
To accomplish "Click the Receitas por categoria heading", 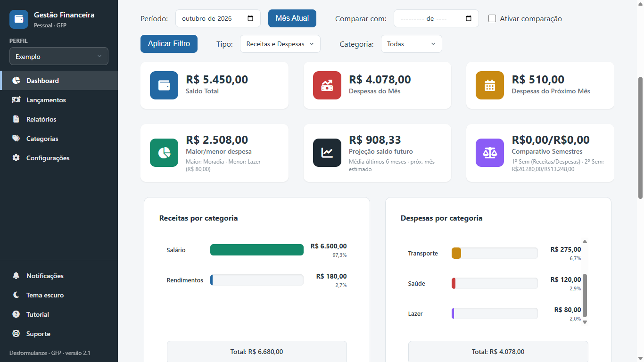I will click(198, 218).
